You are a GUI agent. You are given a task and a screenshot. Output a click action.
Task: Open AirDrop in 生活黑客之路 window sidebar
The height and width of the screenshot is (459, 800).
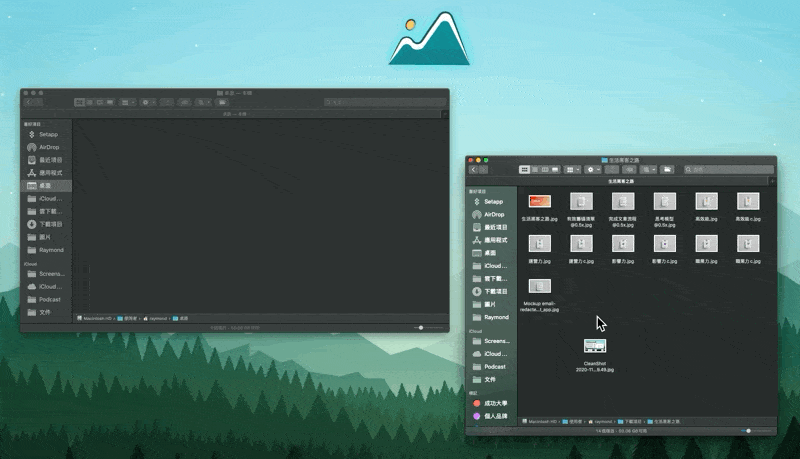491,214
